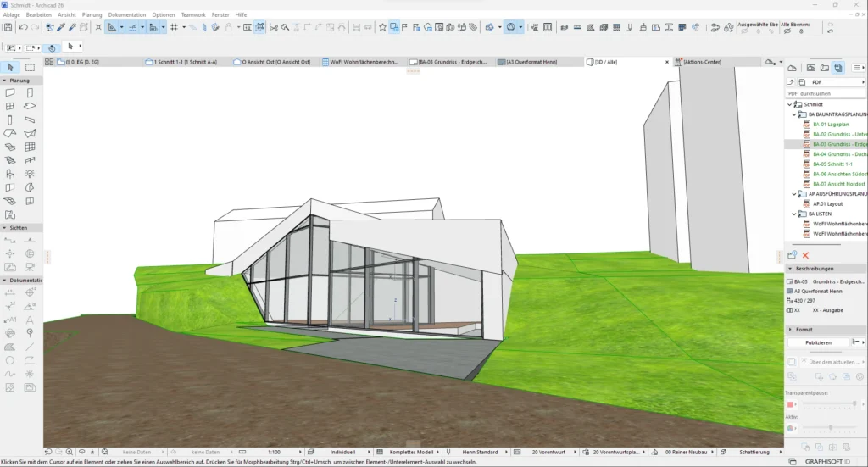Select the Text tool in Dokumentation
Image resolution: width=868 pixels, height=467 pixels.
click(x=30, y=320)
